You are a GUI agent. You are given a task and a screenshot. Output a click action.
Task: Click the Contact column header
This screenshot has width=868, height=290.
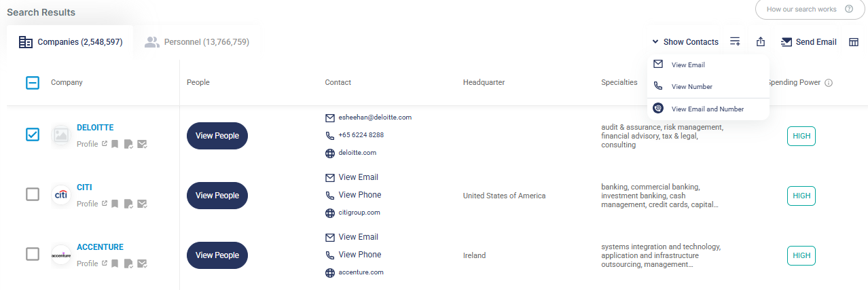338,83
